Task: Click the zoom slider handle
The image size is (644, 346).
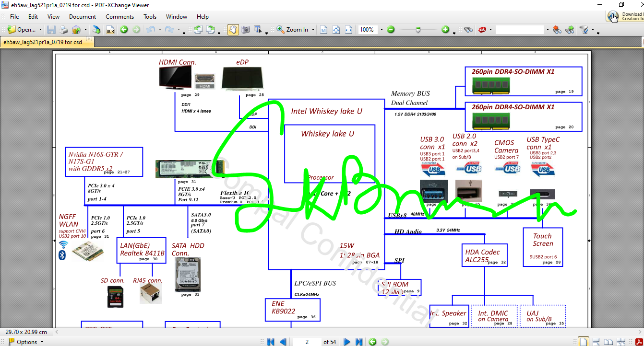Action: 418,30
